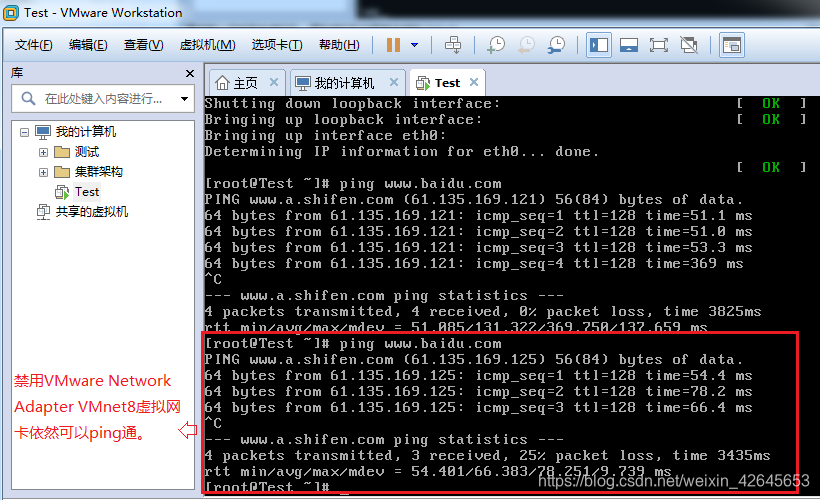Click the monitor icon on 我的计算机 tab
The height and width of the screenshot is (500, 820).
302,83
